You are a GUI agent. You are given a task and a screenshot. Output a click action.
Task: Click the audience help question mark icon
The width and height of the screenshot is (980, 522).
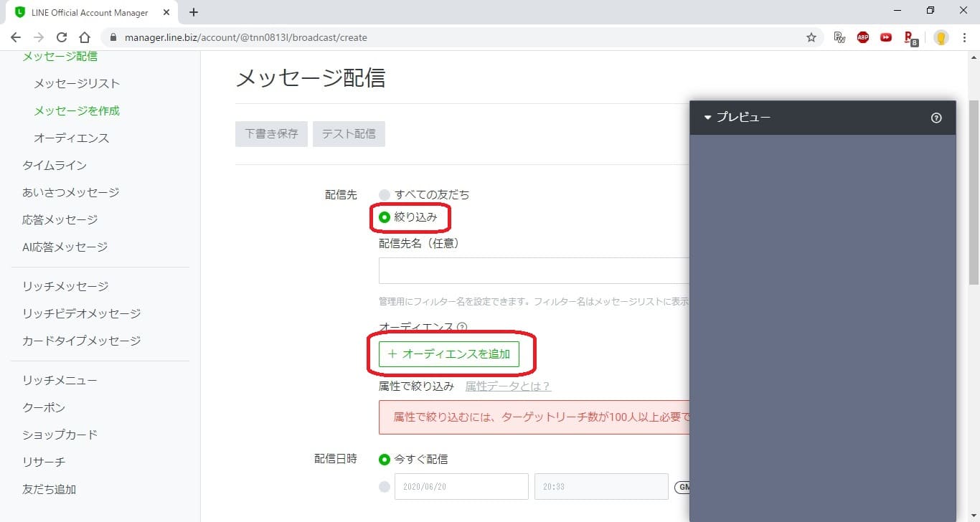pos(462,327)
